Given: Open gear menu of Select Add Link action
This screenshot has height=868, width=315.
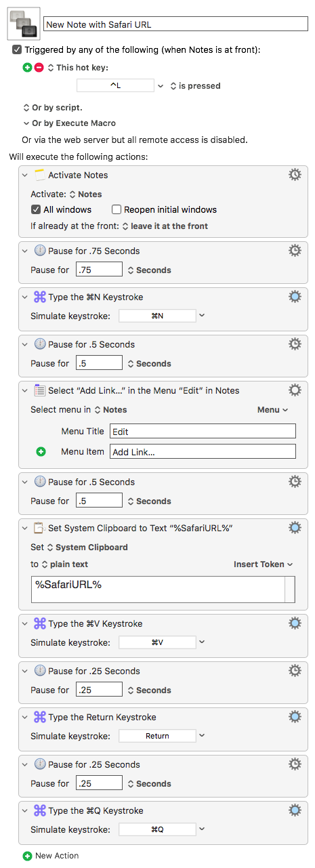Looking at the screenshot, I should (x=295, y=390).
